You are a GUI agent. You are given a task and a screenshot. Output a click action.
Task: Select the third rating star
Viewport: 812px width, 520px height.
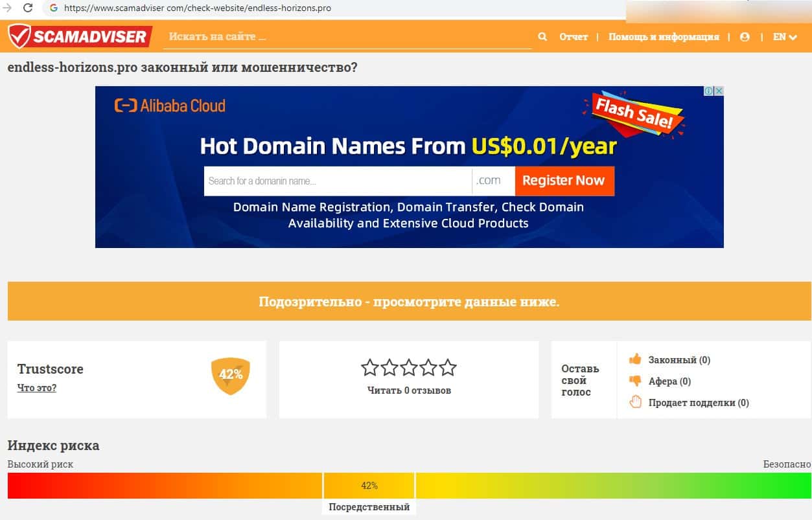pyautogui.click(x=409, y=368)
